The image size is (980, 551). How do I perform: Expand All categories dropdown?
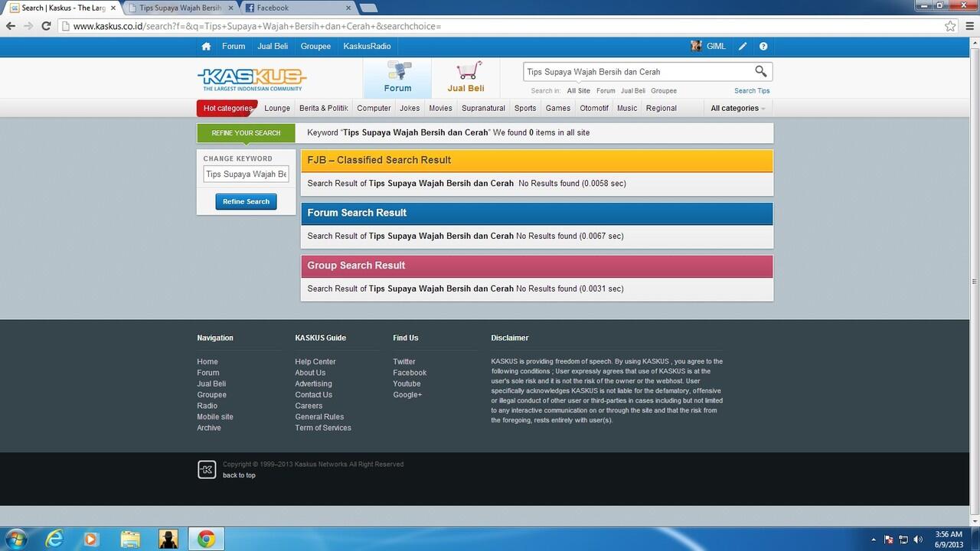point(738,108)
